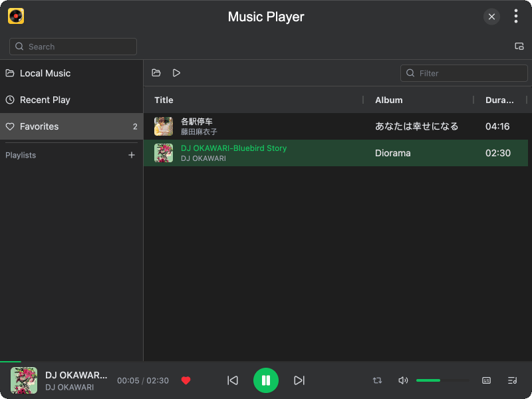The width and height of the screenshot is (532, 399).
Task: Unfavorite the song with red heart icon
Action: (x=186, y=380)
